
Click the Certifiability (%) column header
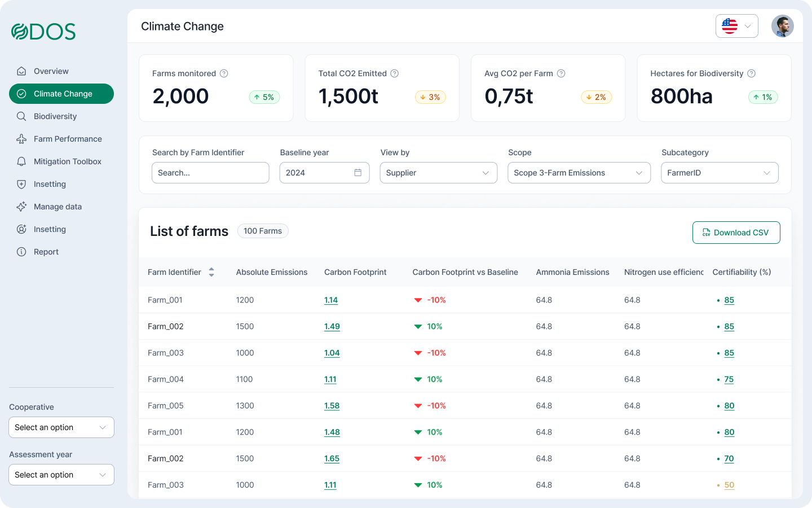[x=742, y=272]
